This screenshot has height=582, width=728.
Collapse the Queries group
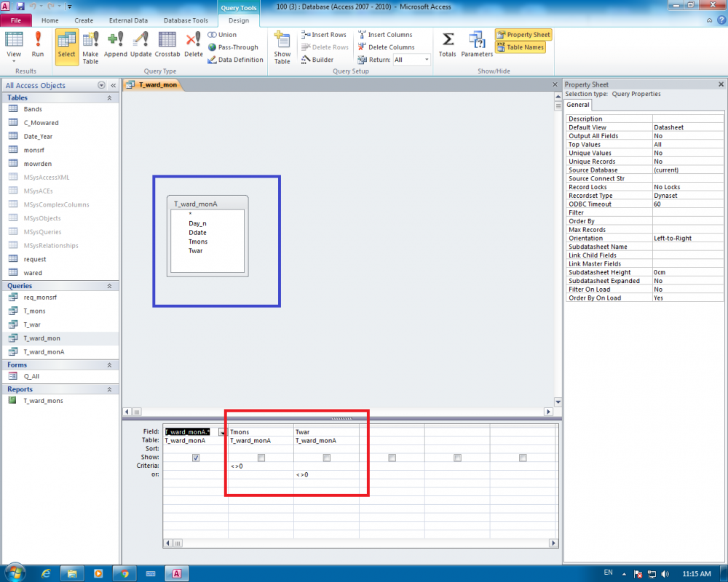pos(110,286)
